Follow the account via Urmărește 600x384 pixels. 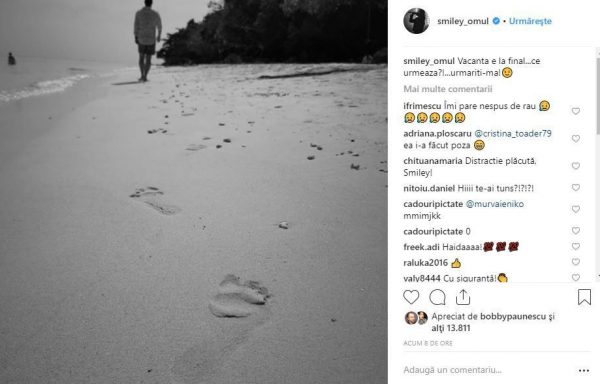coord(530,21)
